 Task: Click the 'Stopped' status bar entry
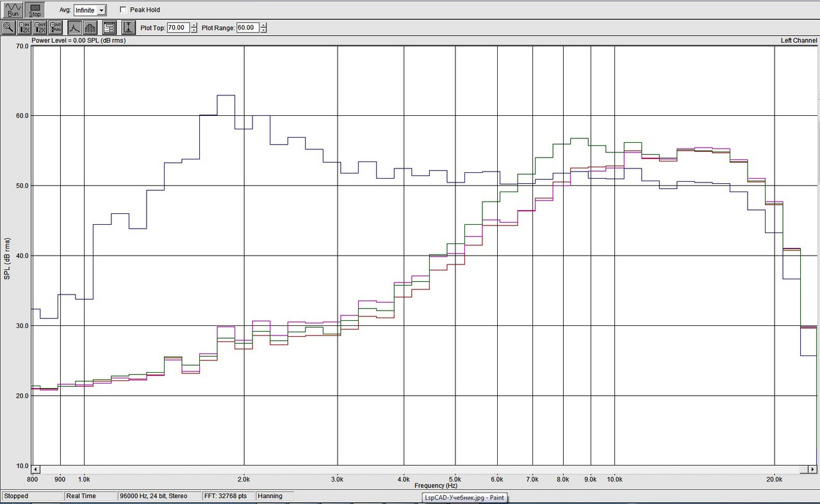[x=31, y=496]
